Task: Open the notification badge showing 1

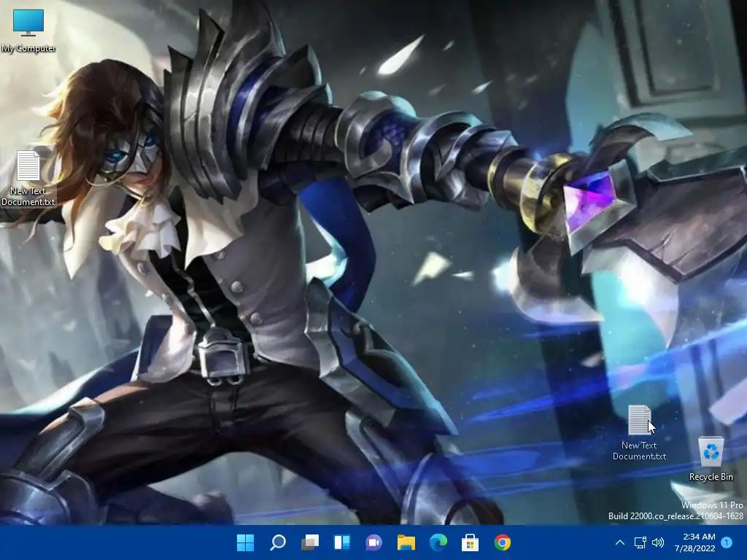Action: (x=727, y=542)
